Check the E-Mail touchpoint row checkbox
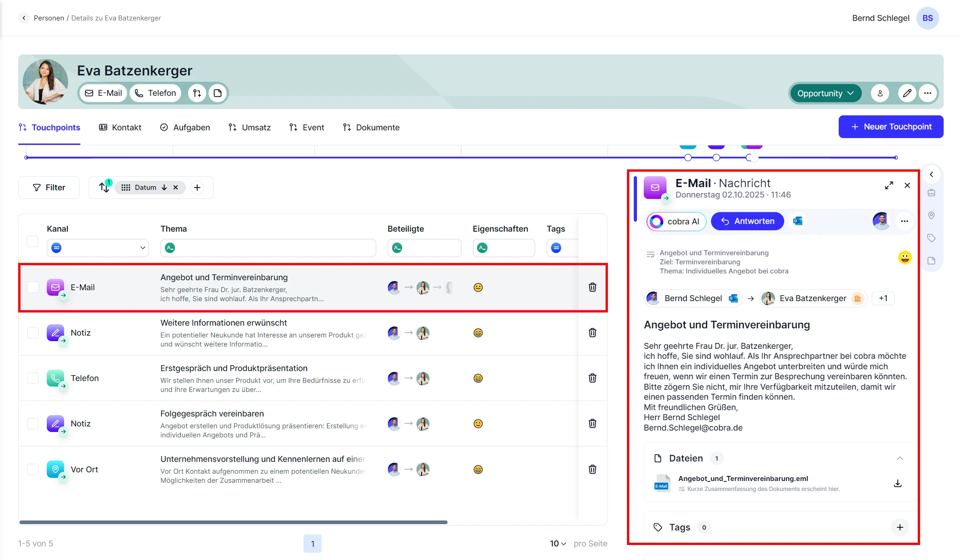 pos(32,287)
